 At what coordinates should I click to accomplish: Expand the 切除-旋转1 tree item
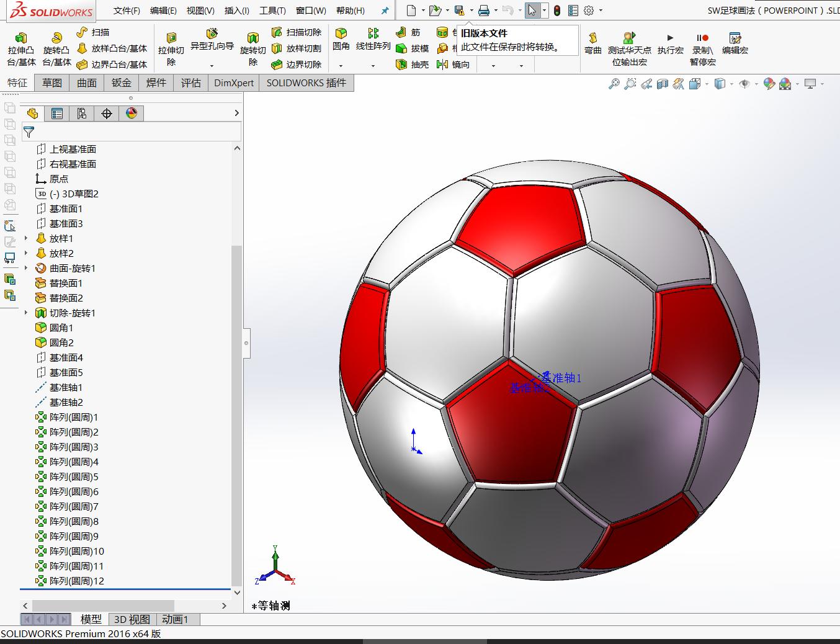point(25,313)
